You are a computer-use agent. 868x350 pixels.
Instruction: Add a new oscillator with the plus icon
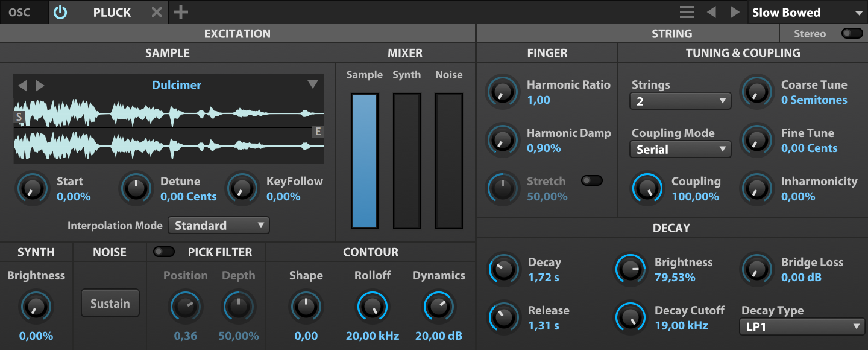pos(180,12)
